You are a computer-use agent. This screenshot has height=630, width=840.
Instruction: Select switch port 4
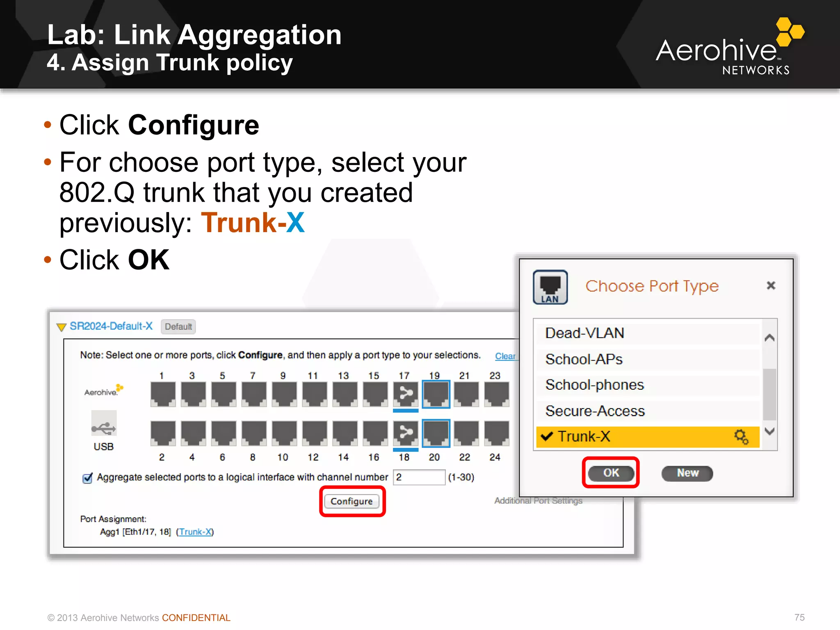click(193, 433)
